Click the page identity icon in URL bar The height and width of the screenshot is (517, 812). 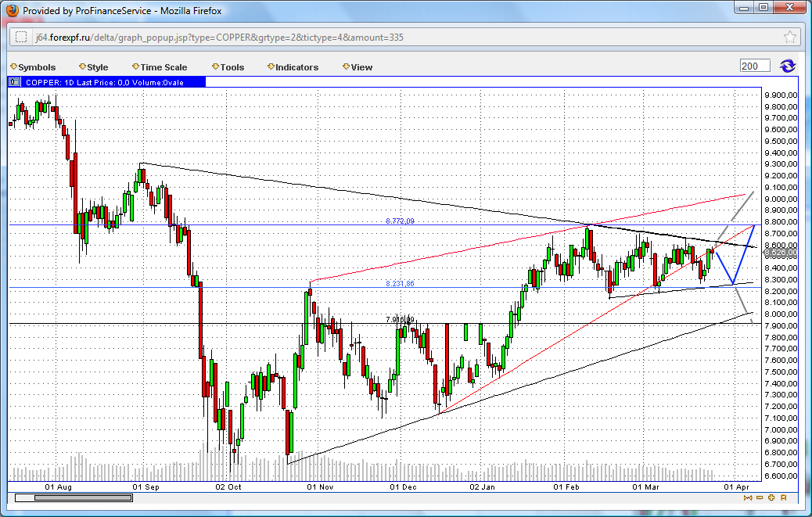pyautogui.click(x=20, y=37)
